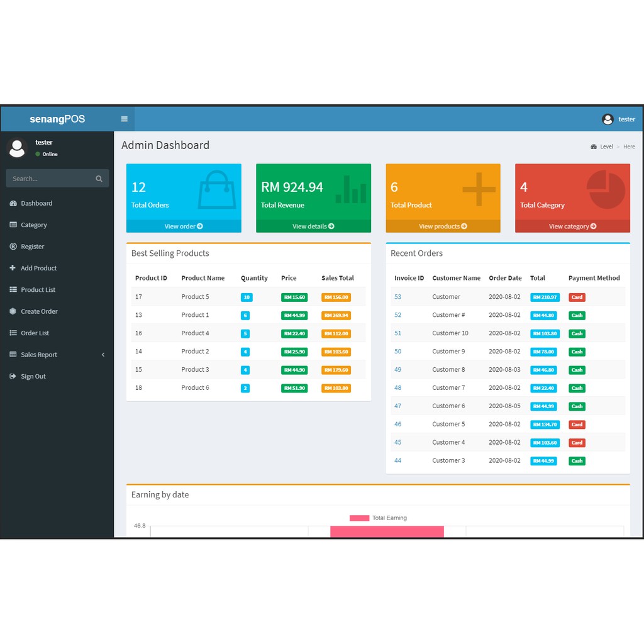
Task: Open the Category menu item
Action: [x=34, y=225]
